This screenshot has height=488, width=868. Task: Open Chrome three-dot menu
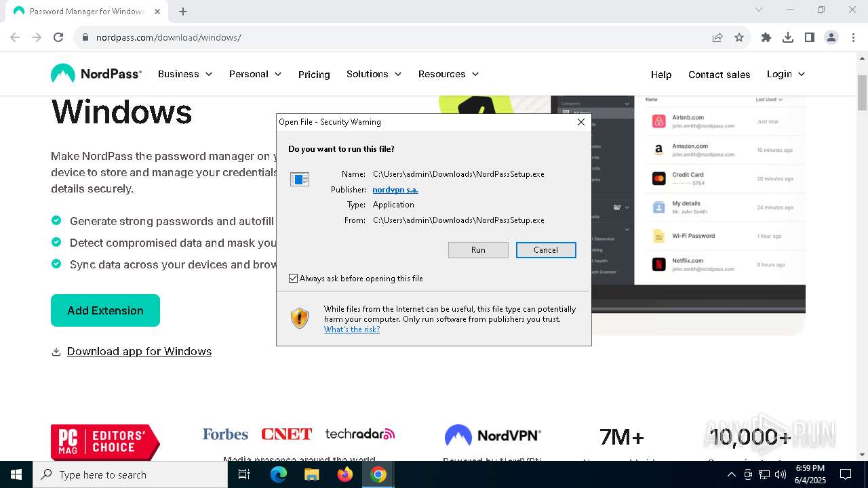point(853,37)
